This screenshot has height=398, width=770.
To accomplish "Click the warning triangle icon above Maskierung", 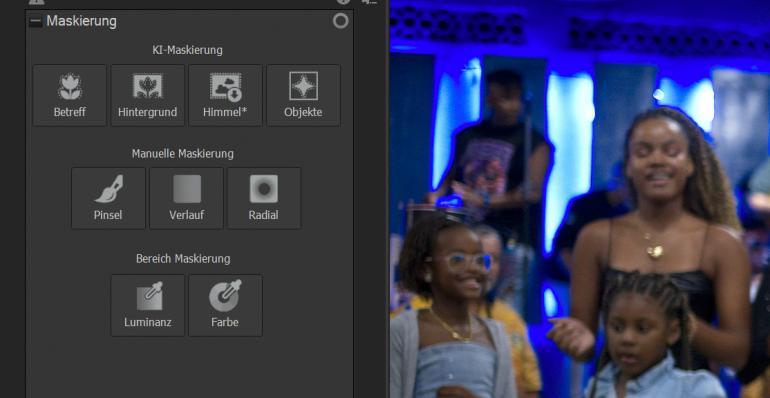I will pos(36,1).
